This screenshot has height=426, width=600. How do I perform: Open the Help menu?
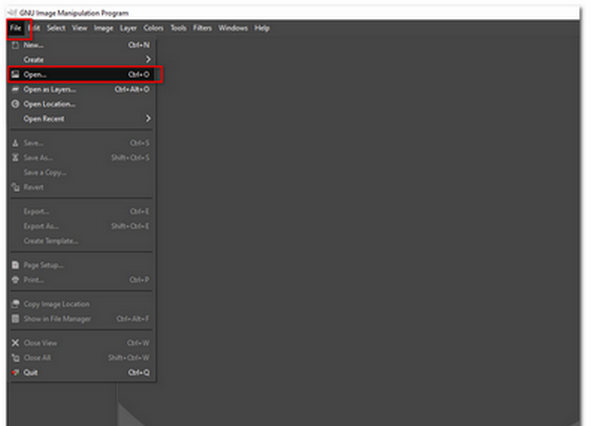262,28
